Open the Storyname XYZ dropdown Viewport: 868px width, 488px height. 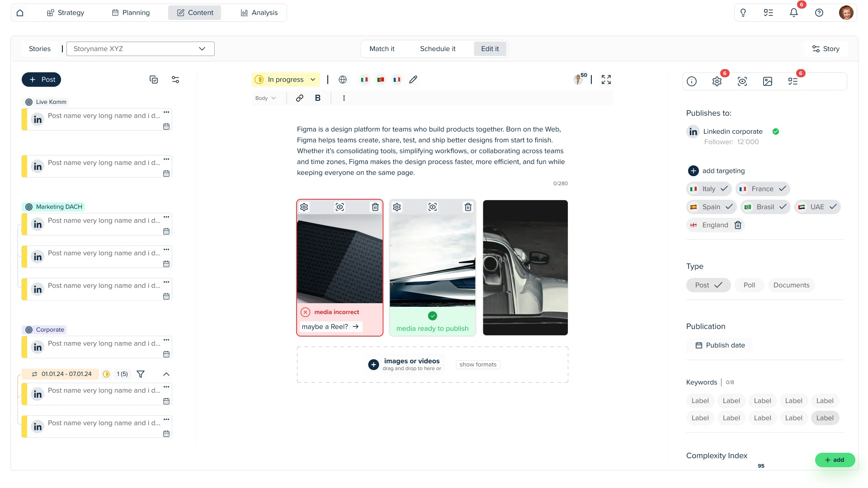pos(140,49)
